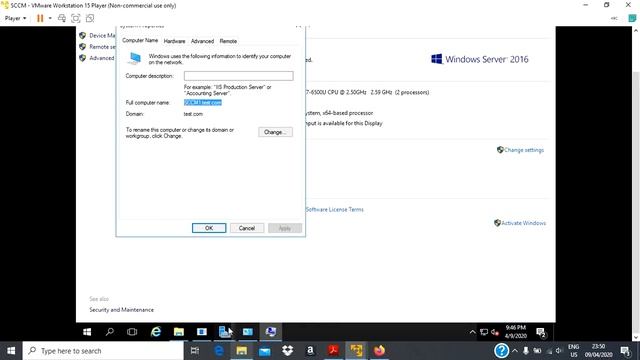Switch VMware to Unity mode

point(90,18)
